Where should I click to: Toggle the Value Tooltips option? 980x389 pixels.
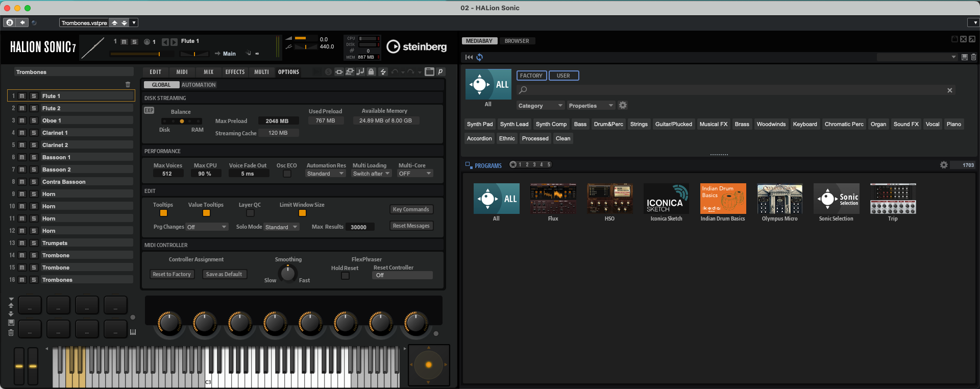coord(206,213)
